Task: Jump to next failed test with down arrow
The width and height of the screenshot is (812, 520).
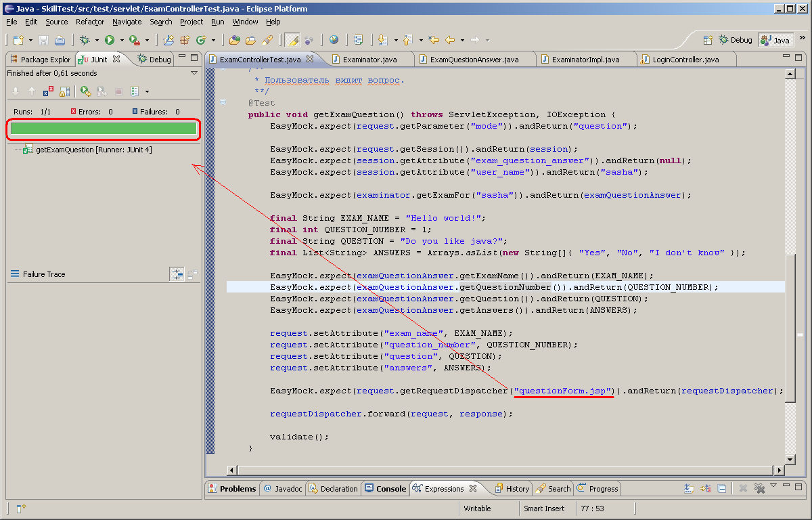Action: 16,91
